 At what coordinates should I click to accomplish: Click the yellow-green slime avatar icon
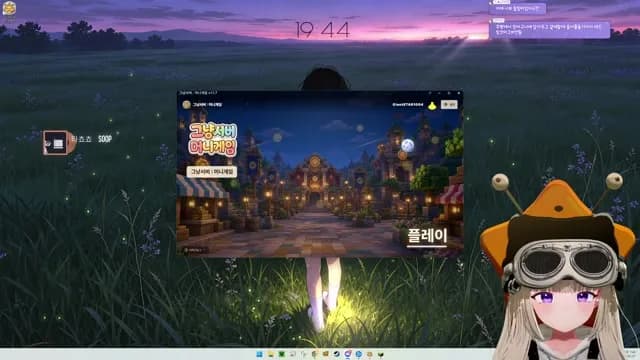click(x=432, y=106)
